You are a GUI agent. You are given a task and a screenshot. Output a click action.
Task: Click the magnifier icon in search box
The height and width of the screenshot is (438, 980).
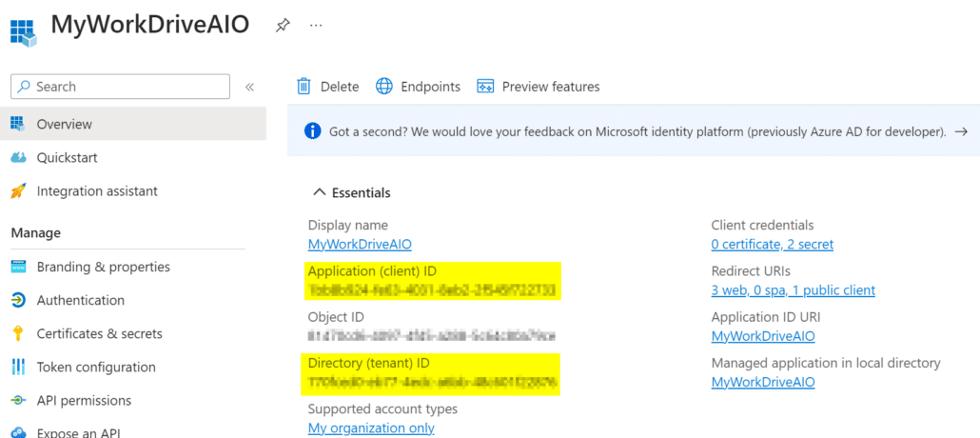click(x=25, y=87)
